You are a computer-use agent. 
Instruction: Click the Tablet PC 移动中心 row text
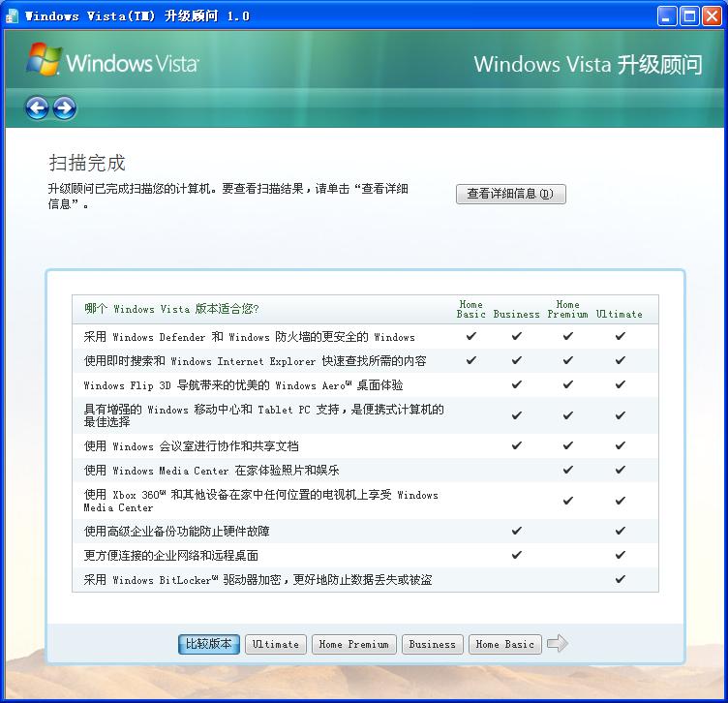coord(263,415)
